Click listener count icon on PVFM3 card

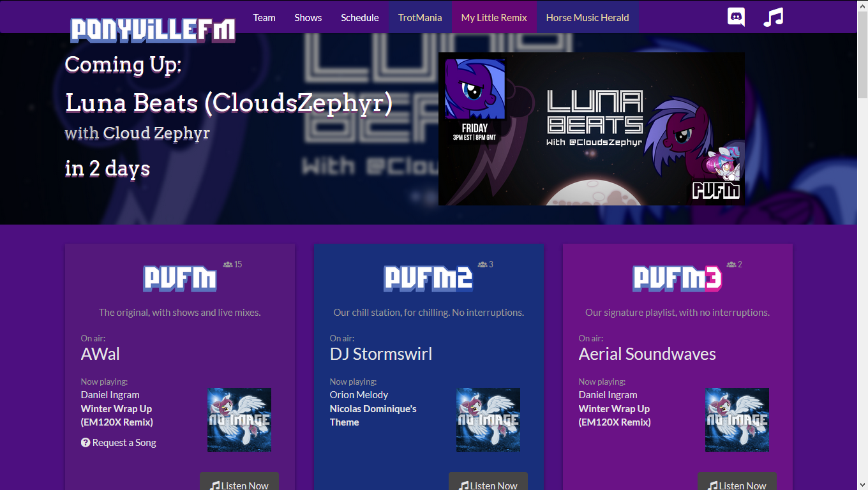tap(731, 264)
